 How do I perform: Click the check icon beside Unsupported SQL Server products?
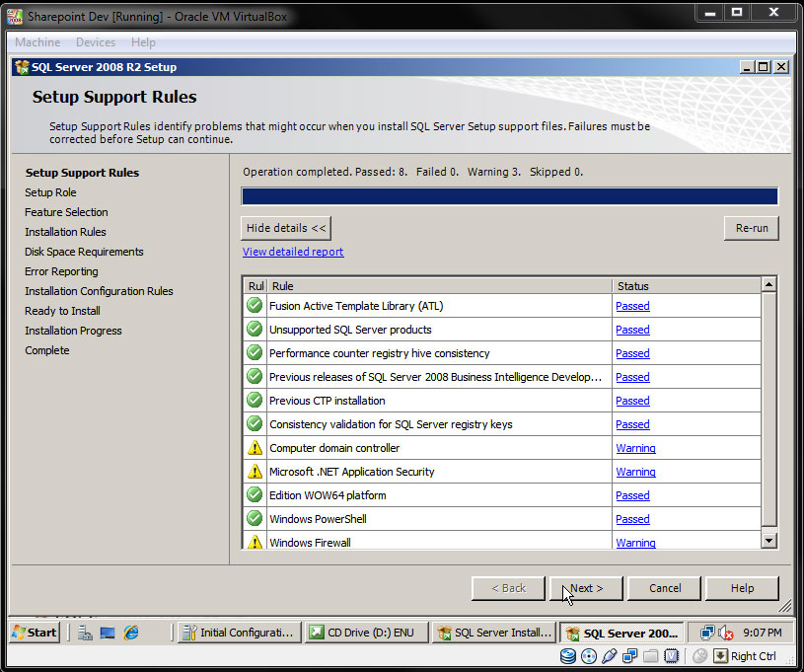[255, 329]
